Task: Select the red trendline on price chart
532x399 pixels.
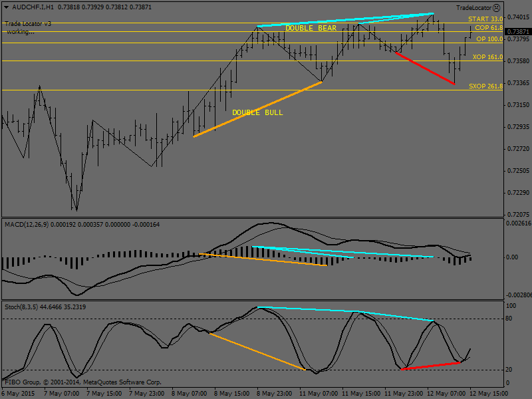Action: click(425, 68)
